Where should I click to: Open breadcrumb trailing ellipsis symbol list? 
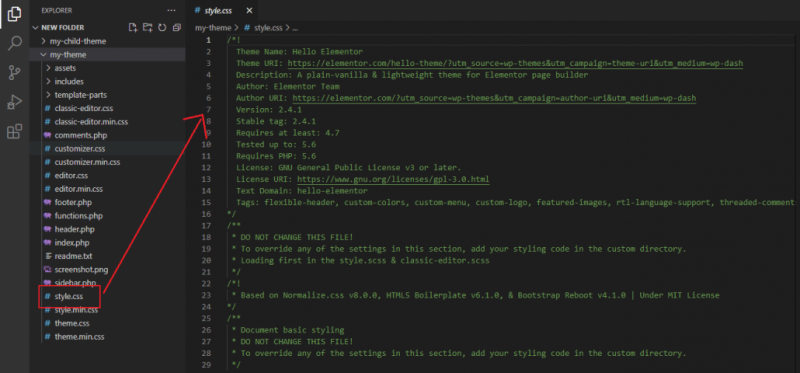tap(295, 29)
